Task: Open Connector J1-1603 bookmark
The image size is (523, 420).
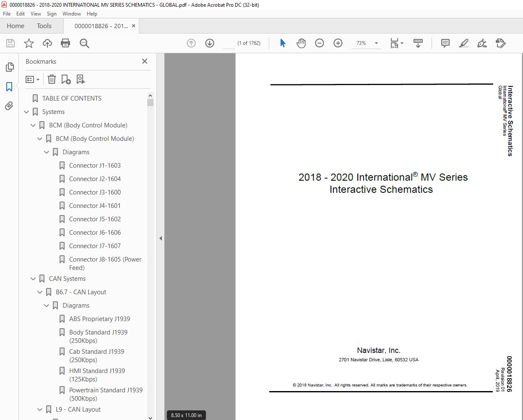Action: point(95,166)
